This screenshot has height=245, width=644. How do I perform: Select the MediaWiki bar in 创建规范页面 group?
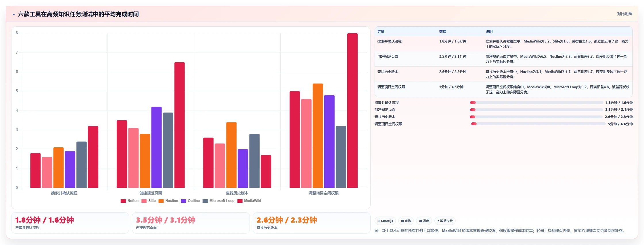[179, 125]
